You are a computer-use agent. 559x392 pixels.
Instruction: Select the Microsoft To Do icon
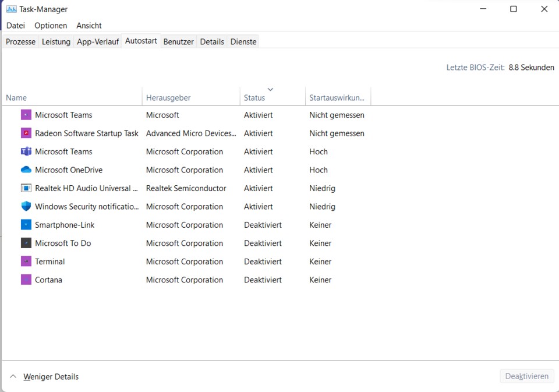[x=26, y=243]
